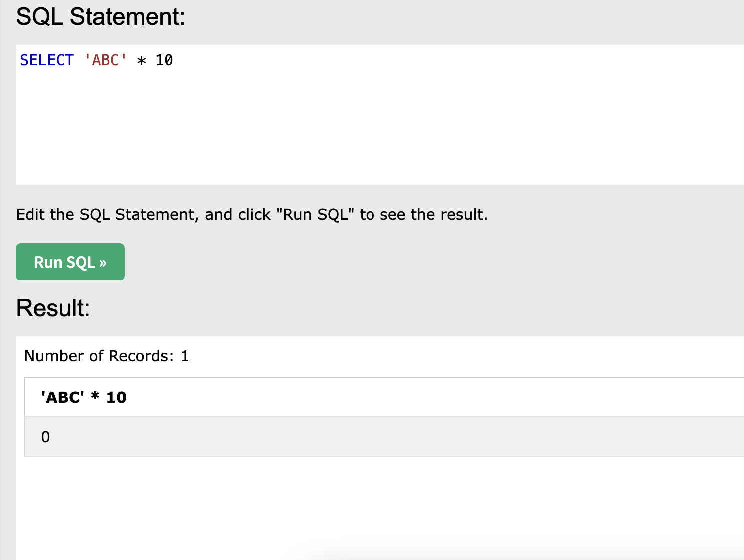This screenshot has height=560, width=744.
Task: Click the result cell showing 0
Action: 45,437
